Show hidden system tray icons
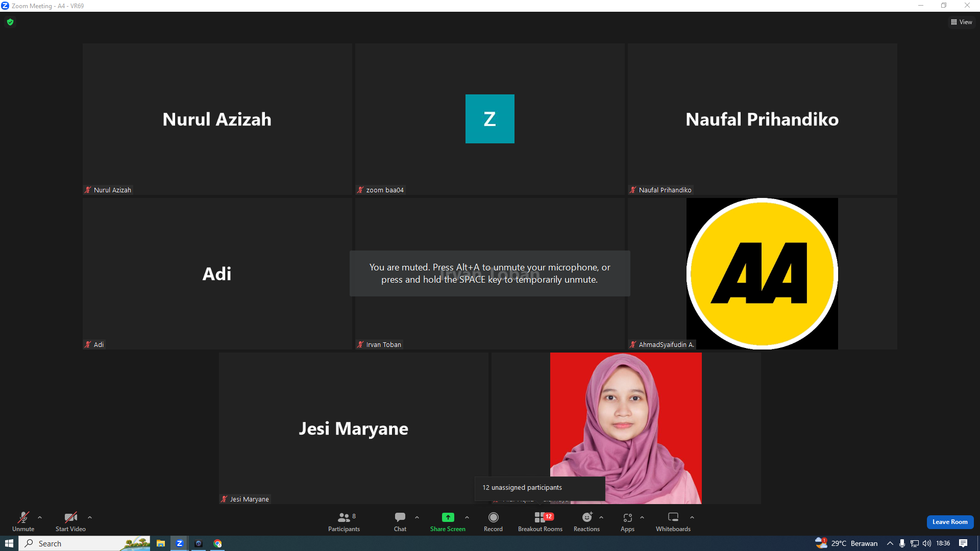Image resolution: width=980 pixels, height=551 pixels. 890,543
